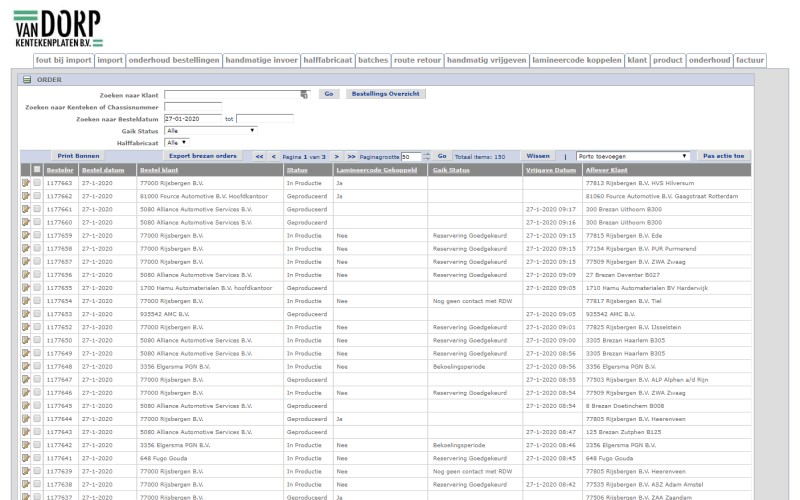Open edit icon for order 1177639
The image size is (800, 500).
[x=26, y=471]
